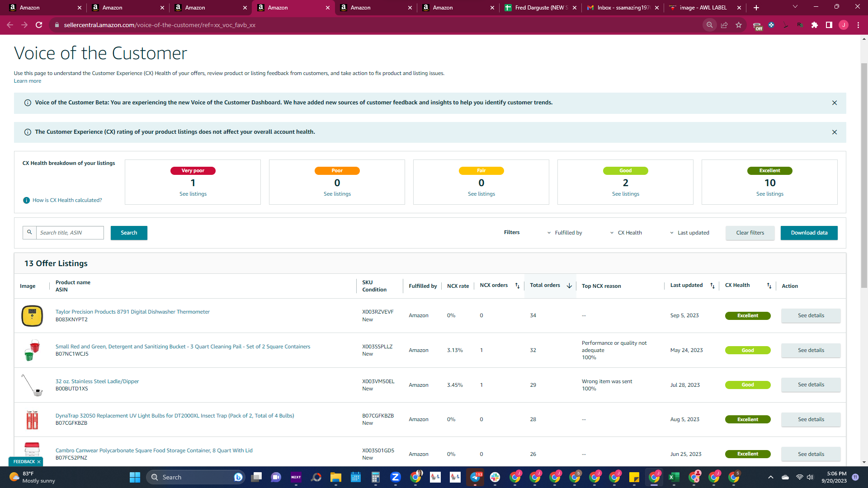Open Telegram with 193 unread badge
868x488 pixels.
tap(475, 477)
